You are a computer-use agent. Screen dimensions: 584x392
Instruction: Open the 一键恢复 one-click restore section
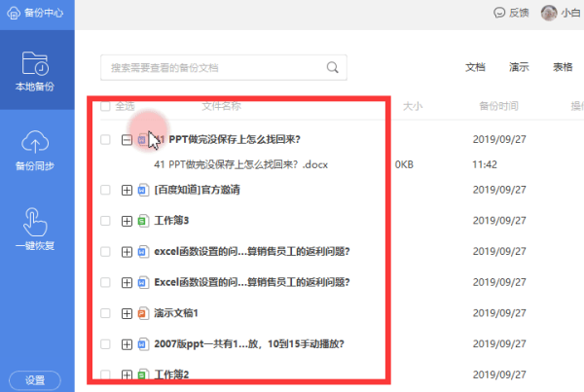(x=35, y=230)
